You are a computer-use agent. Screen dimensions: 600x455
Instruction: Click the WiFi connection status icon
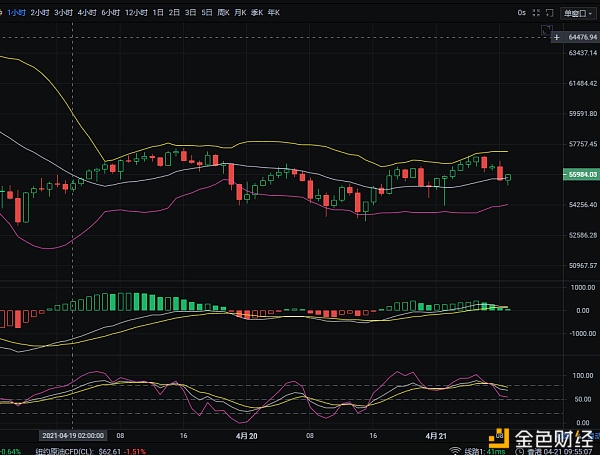[x=455, y=451]
